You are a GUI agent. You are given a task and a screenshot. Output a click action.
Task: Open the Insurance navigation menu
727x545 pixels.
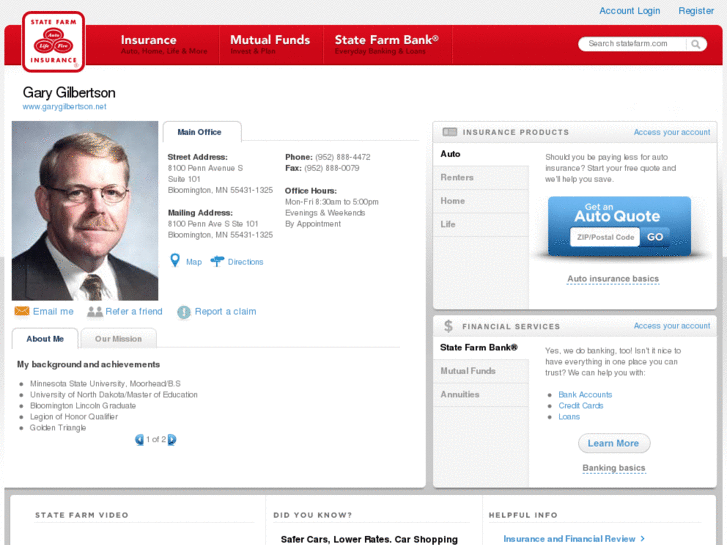[164, 45]
